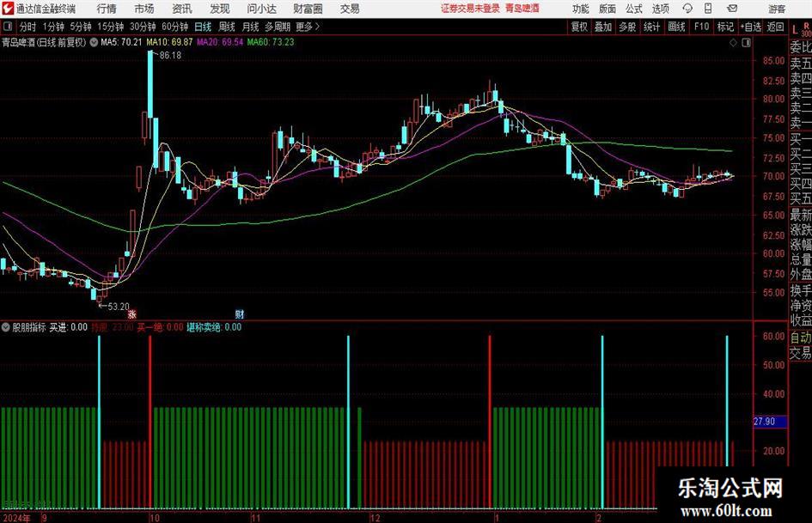This screenshot has width=812, height=523.
Task: Click the 53.20 low price label
Action: tap(118, 306)
